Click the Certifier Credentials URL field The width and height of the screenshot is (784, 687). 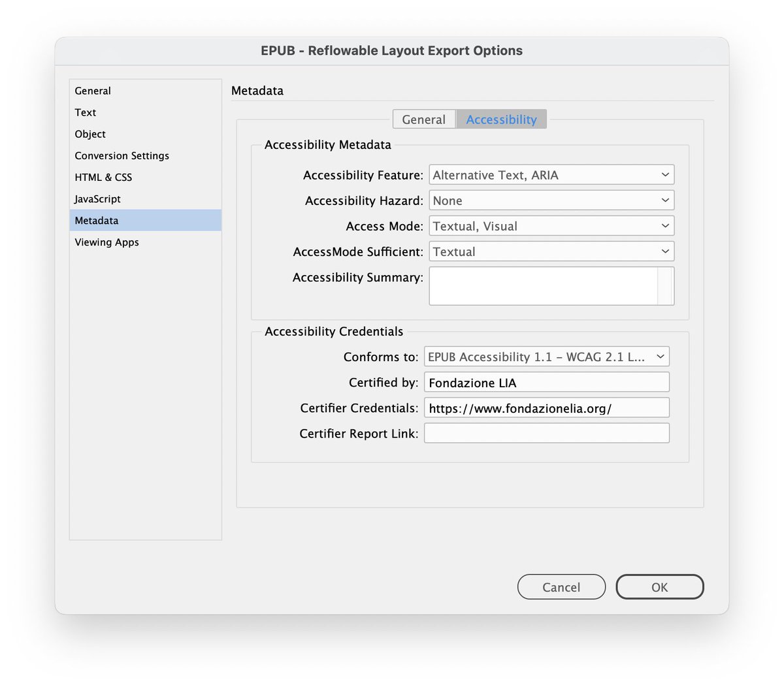[x=547, y=407]
